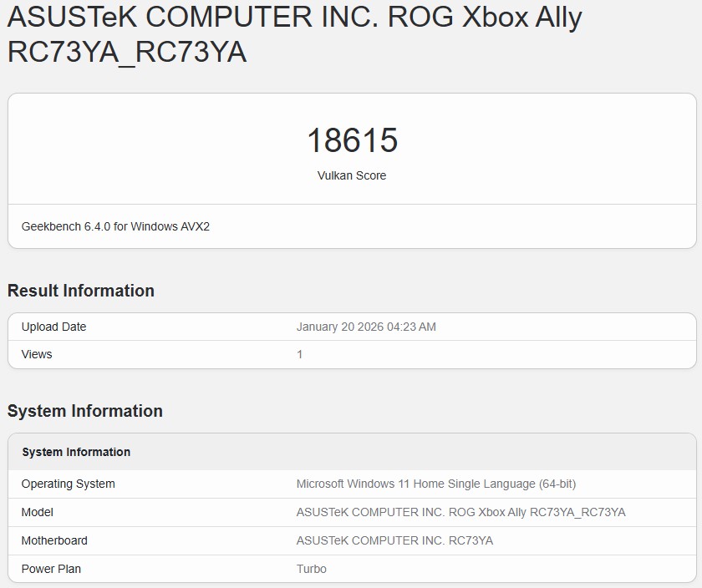The width and height of the screenshot is (702, 588).
Task: Click the Turbo power plan value
Action: [x=312, y=569]
